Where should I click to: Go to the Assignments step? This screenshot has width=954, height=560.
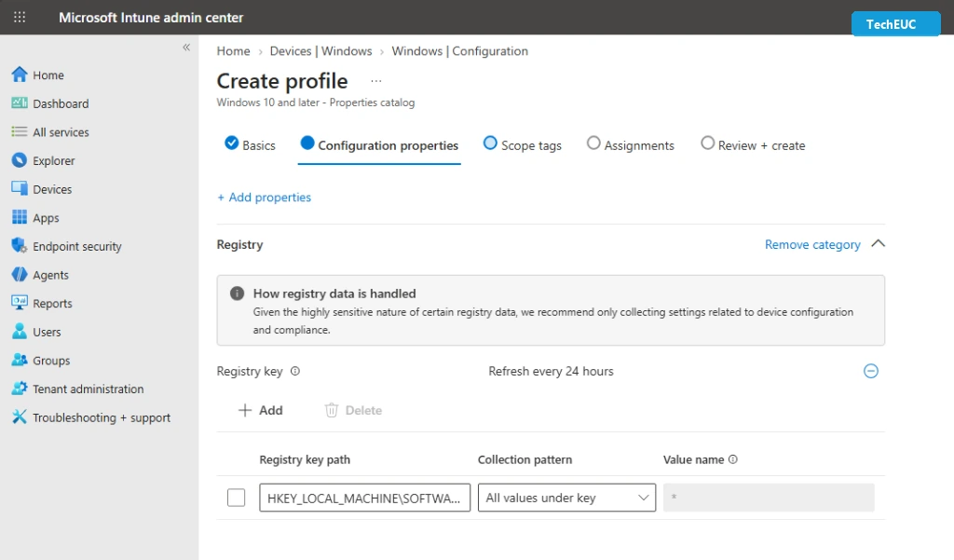631,144
